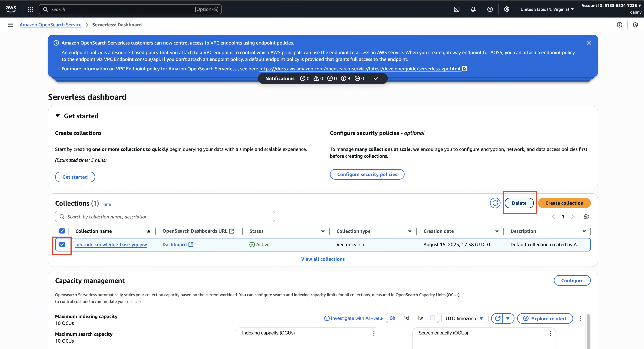Viewport: 644px width, 349px height.
Task: Open the View all collections link
Action: [323, 259]
